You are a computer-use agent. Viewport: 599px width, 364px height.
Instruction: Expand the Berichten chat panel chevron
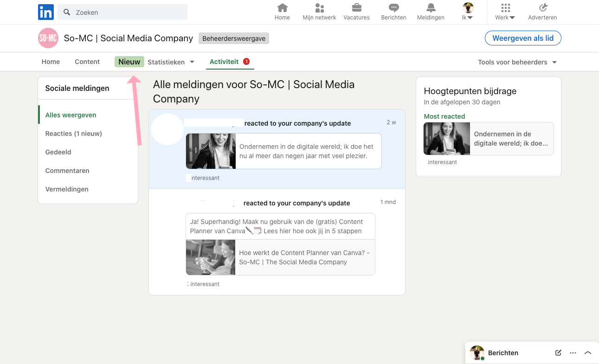(588, 353)
